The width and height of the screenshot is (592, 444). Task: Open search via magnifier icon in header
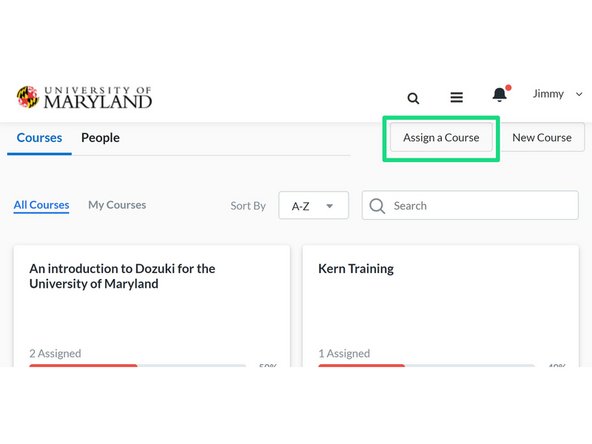pos(413,98)
